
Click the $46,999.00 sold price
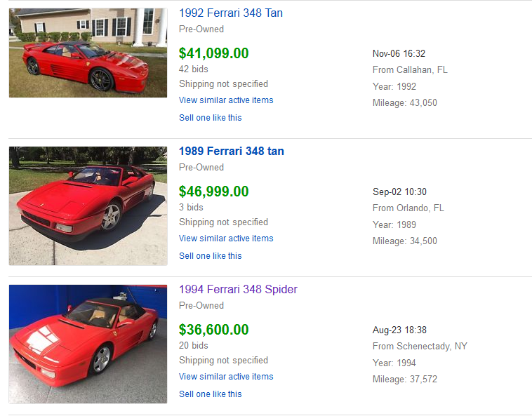point(213,192)
